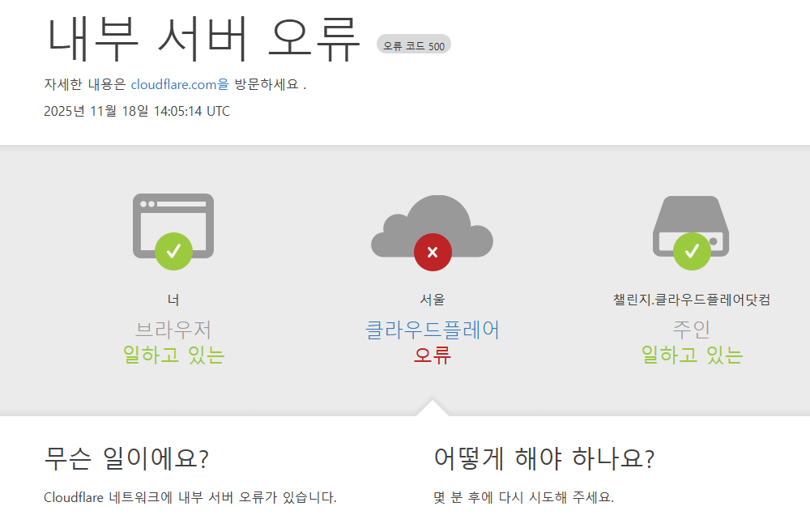Open the cloudflare.com을 link

(x=179, y=84)
